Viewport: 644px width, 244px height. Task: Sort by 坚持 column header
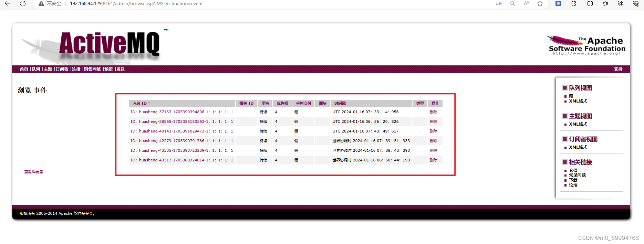point(265,103)
